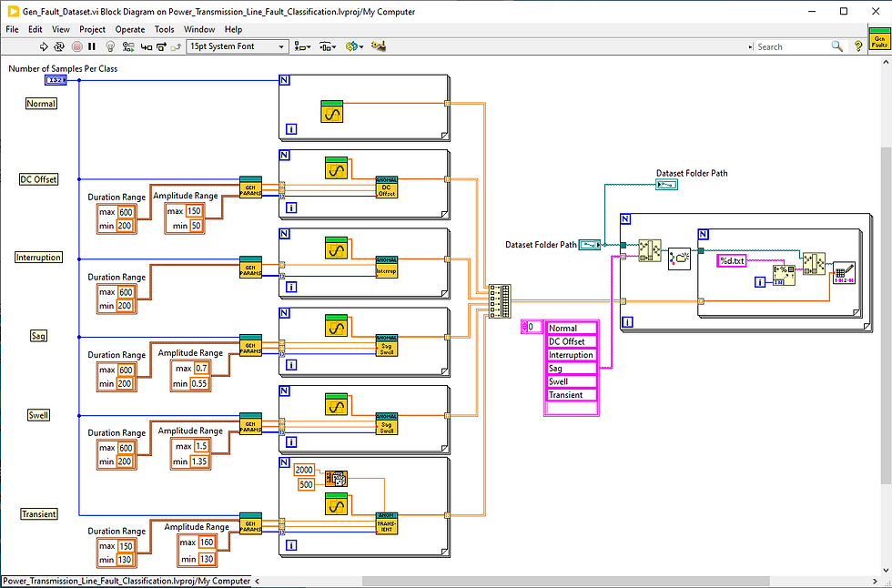Click the Step Over button
Image resolution: width=892 pixels, height=588 pixels.
[x=161, y=46]
